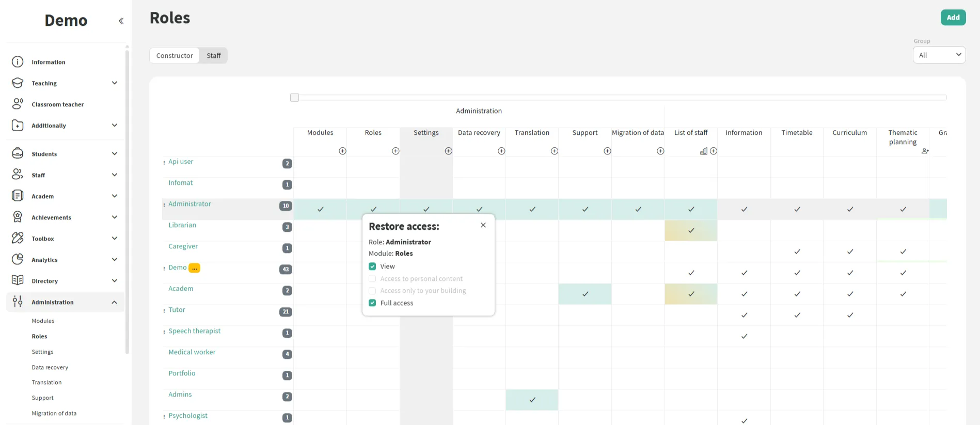980x425 pixels.
Task: Open the Information sidebar icon
Action: point(18,62)
